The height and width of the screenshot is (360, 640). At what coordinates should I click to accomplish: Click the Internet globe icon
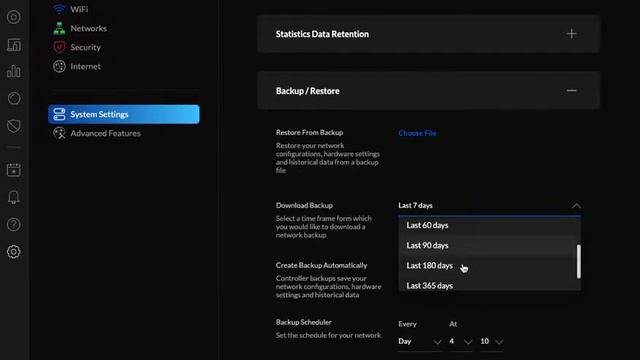point(59,66)
